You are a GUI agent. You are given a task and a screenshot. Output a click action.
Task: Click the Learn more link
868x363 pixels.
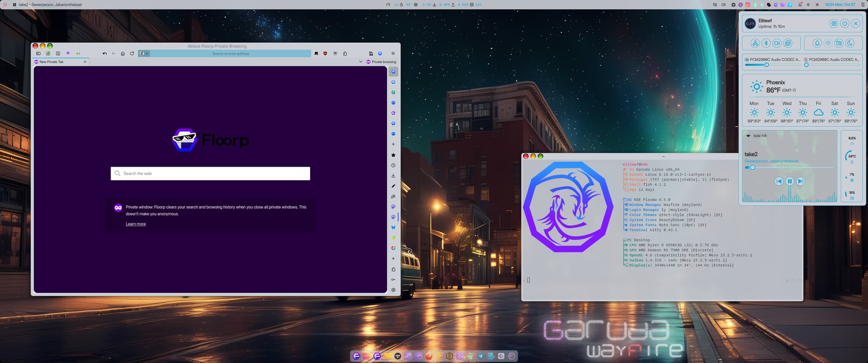pos(136,224)
